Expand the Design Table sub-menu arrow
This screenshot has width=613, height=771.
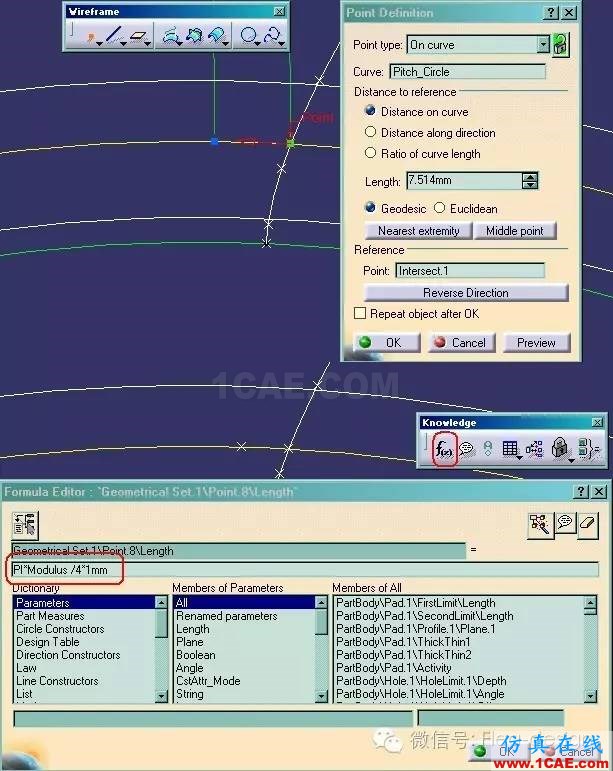pos(520,458)
